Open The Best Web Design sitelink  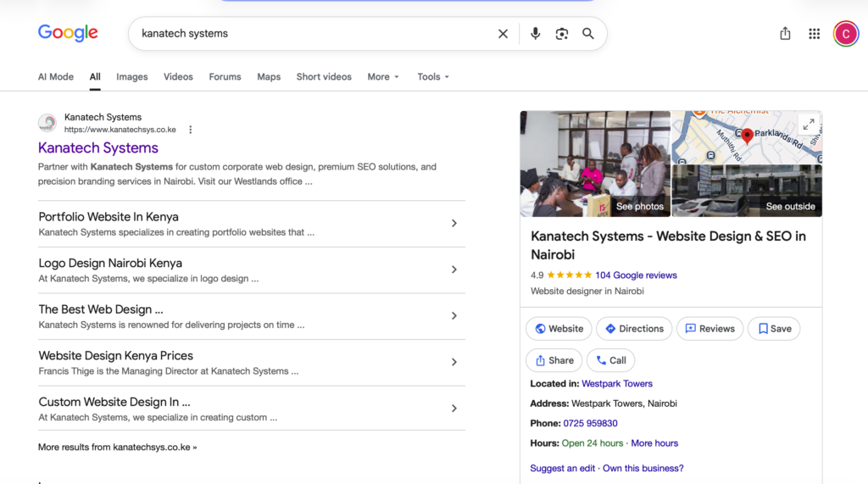click(101, 309)
